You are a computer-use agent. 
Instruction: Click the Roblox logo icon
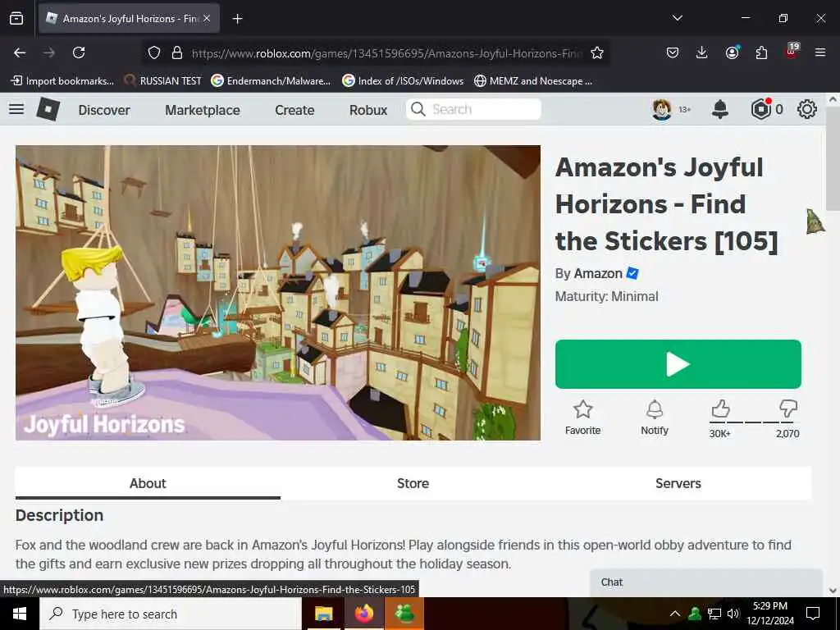(48, 109)
